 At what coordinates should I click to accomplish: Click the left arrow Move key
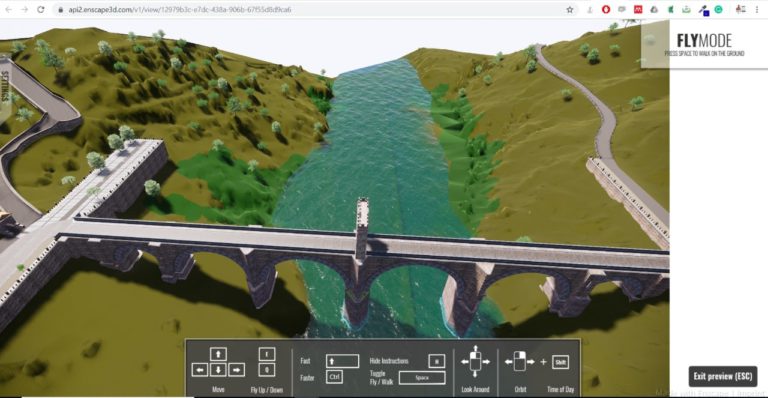tap(199, 370)
